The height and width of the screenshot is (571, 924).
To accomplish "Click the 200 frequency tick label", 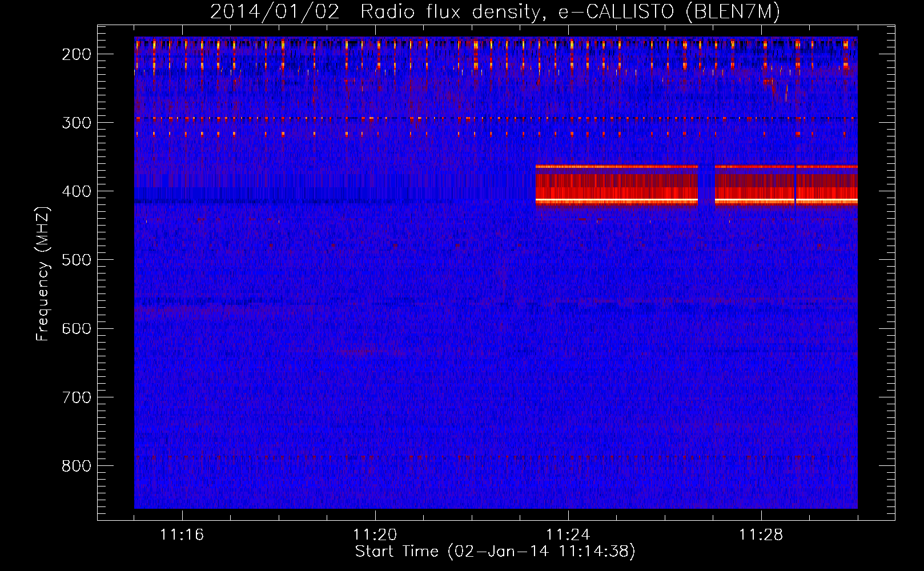I will tap(77, 54).
